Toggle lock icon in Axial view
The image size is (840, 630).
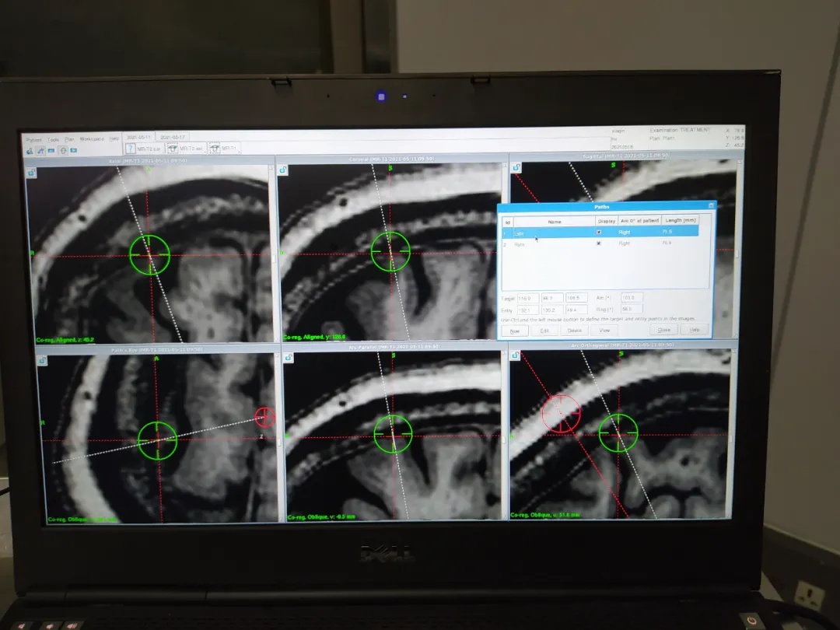point(32,173)
